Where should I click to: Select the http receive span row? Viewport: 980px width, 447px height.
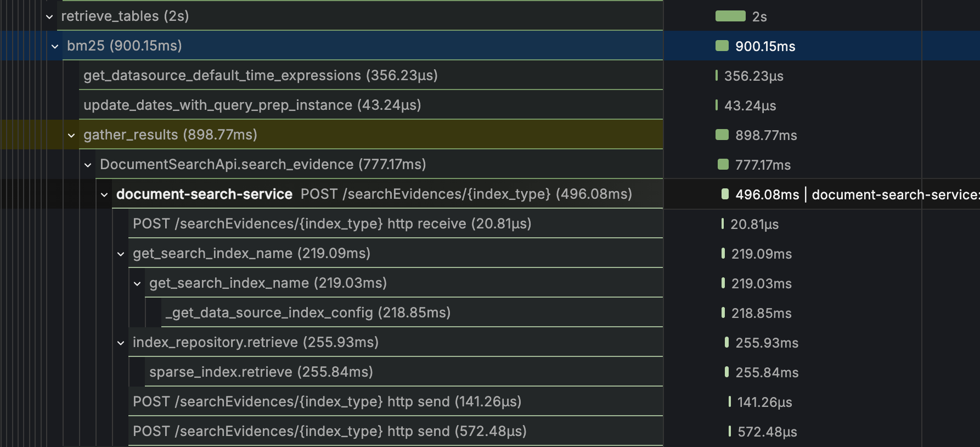pos(331,224)
